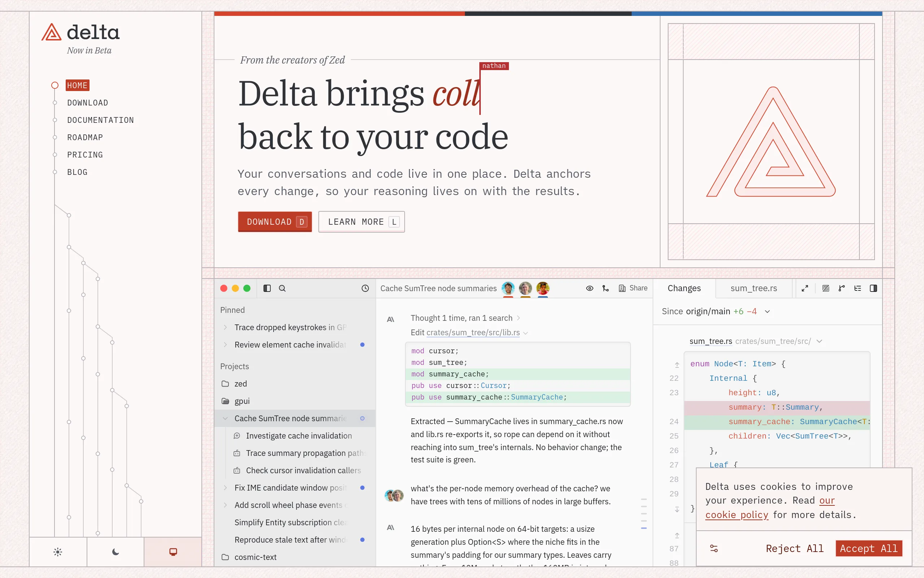The image size is (924, 578).
Task: Click the blue minimap marker in the chat scrollbar
Action: click(644, 528)
